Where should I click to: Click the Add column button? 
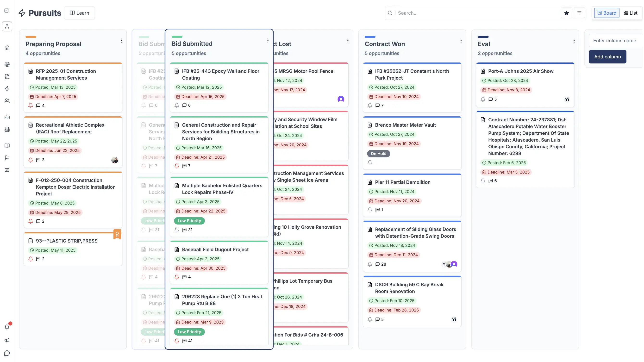tap(607, 57)
